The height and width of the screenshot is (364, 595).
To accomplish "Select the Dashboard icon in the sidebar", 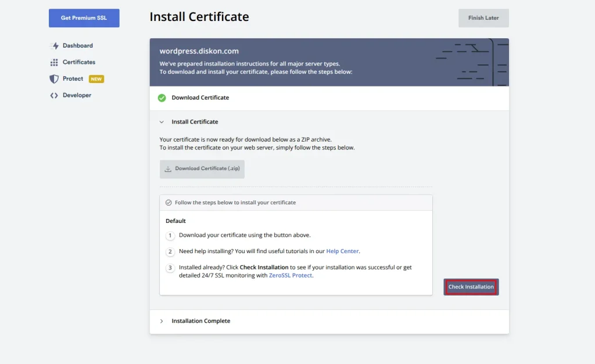I will pyautogui.click(x=54, y=45).
